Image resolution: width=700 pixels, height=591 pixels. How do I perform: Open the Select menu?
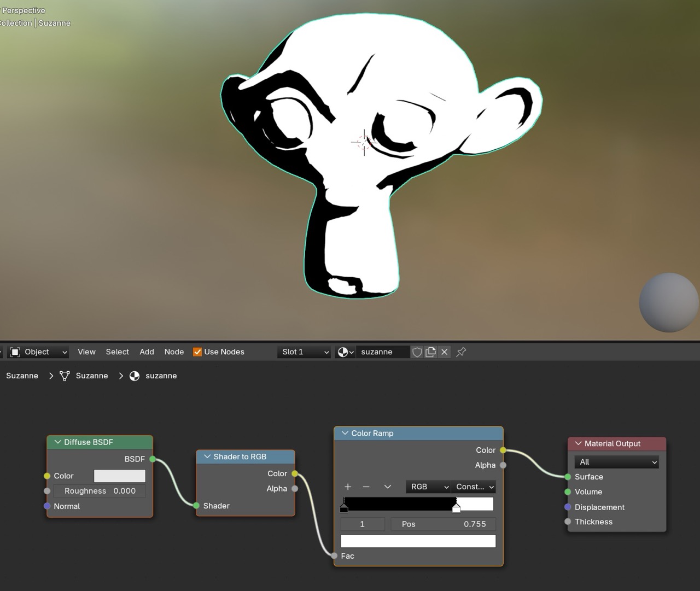tap(118, 352)
